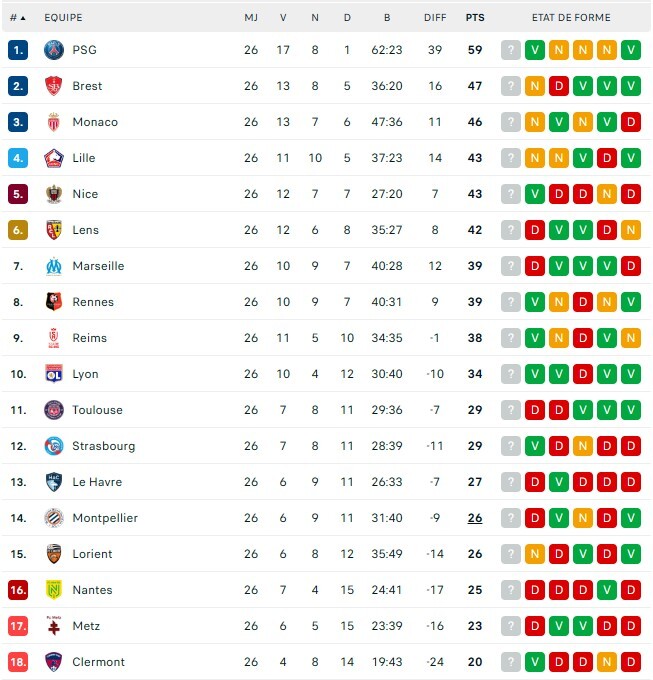
Task: Click the Lens club logo
Action: [x=54, y=230]
